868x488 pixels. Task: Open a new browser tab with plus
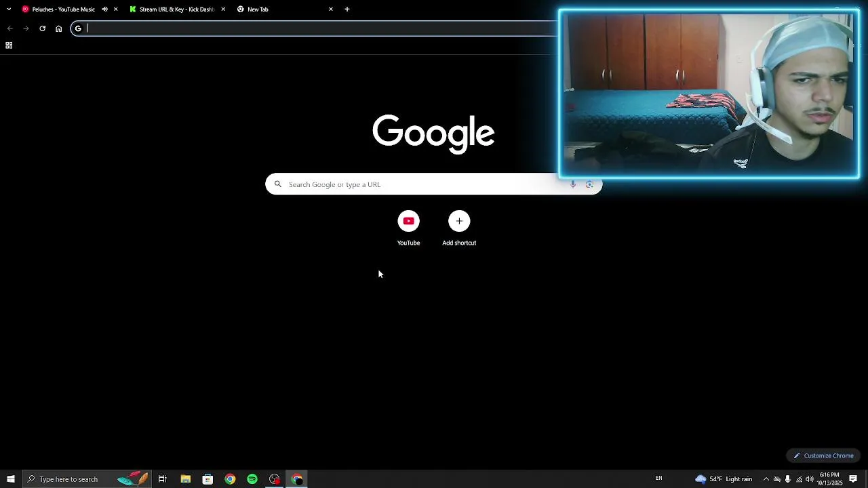pyautogui.click(x=347, y=9)
